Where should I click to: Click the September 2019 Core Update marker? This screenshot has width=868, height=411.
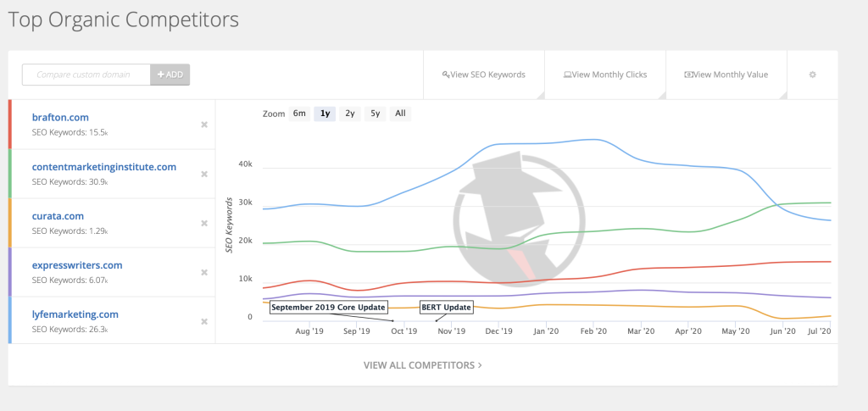point(330,307)
